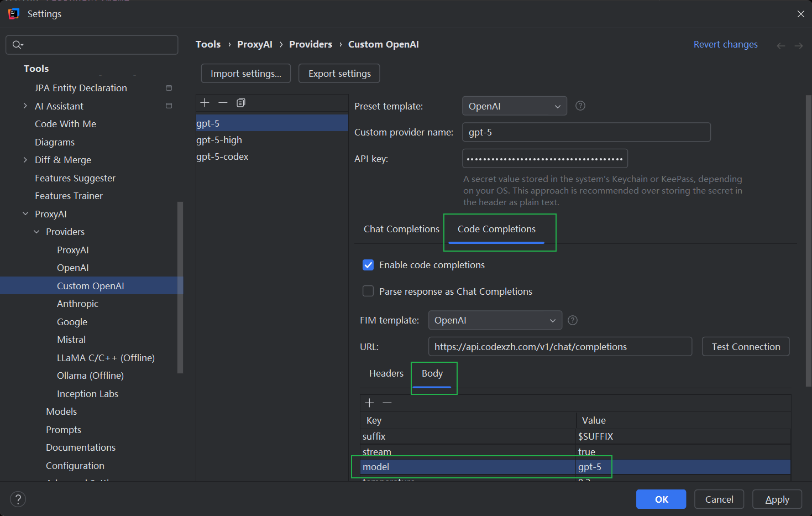This screenshot has height=516, width=812.
Task: Select gpt-5-codex in the model list
Action: 223,157
